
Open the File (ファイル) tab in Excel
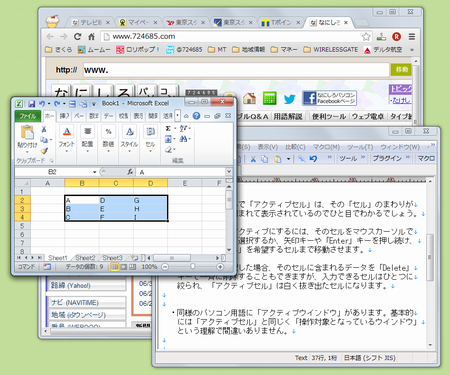click(x=28, y=116)
